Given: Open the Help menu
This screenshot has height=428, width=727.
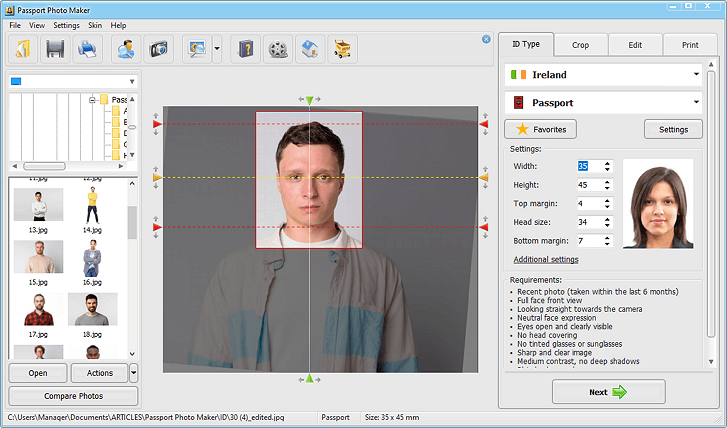Looking at the screenshot, I should [x=118, y=26].
